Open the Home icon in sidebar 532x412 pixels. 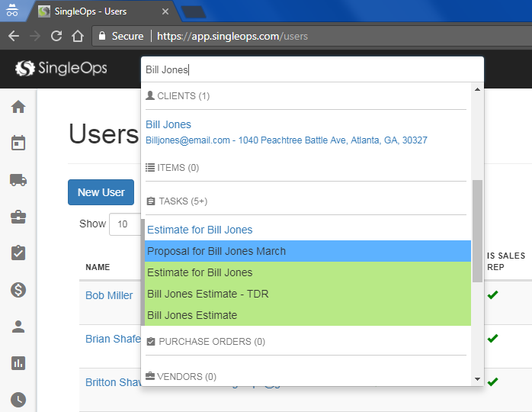point(18,107)
